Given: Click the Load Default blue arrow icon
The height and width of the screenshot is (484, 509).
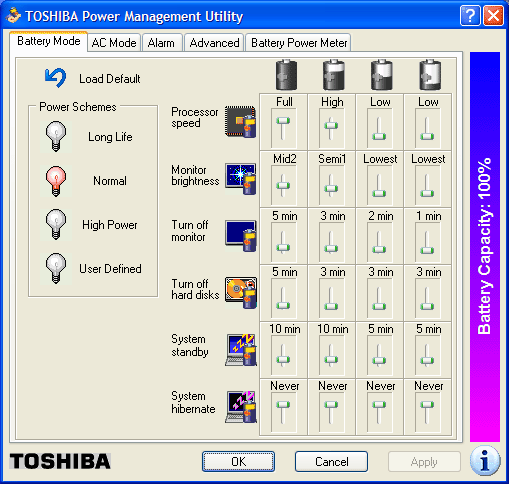Looking at the screenshot, I should (55, 78).
